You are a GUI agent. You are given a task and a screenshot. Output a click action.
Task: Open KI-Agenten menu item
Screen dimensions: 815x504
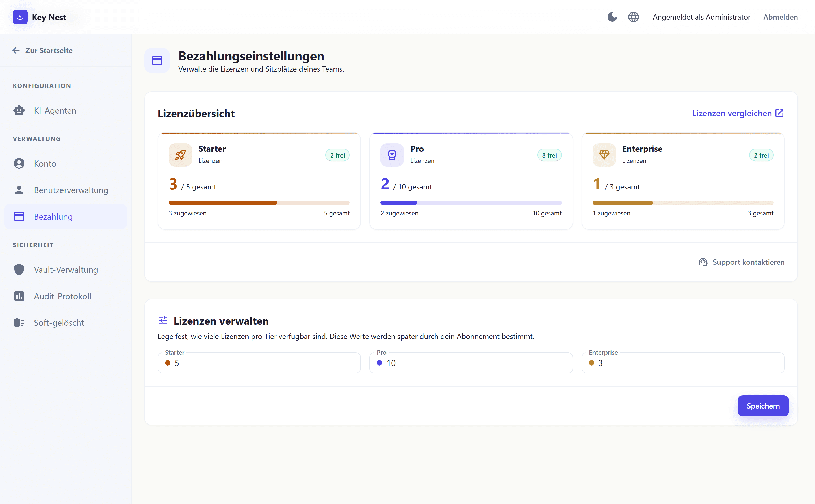click(x=66, y=110)
